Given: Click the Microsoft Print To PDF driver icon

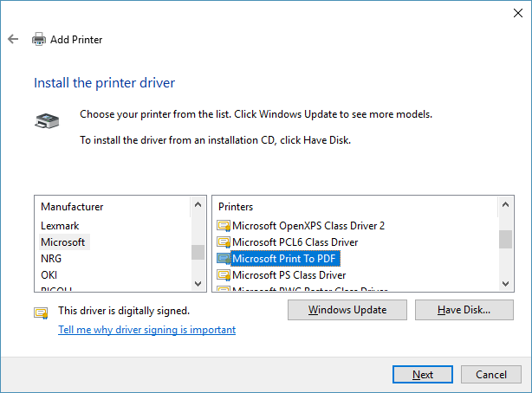Looking at the screenshot, I should pyautogui.click(x=224, y=258).
